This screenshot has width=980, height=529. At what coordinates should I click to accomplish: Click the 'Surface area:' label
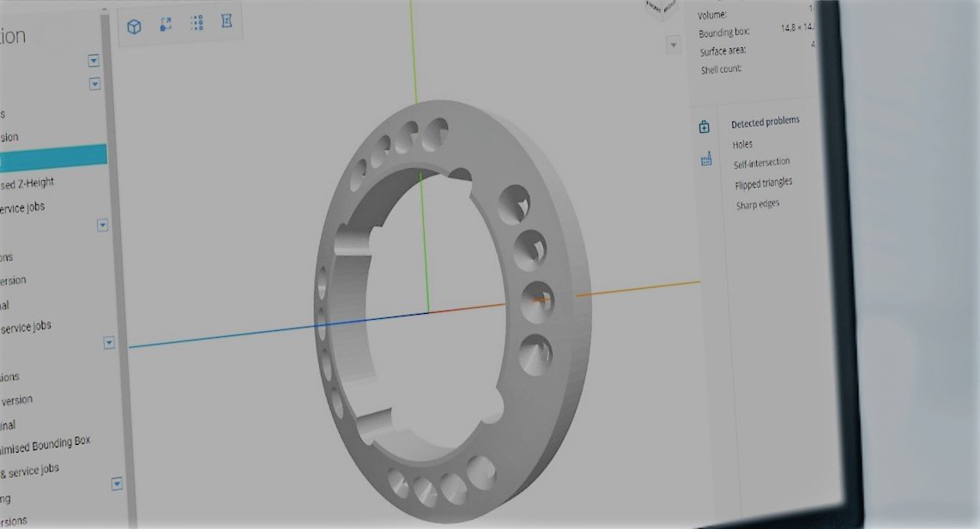(723, 51)
